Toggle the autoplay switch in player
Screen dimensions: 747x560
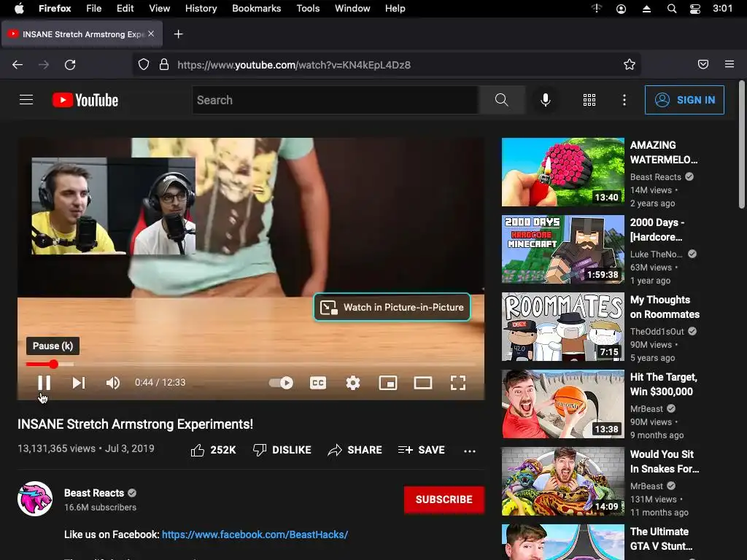click(281, 383)
